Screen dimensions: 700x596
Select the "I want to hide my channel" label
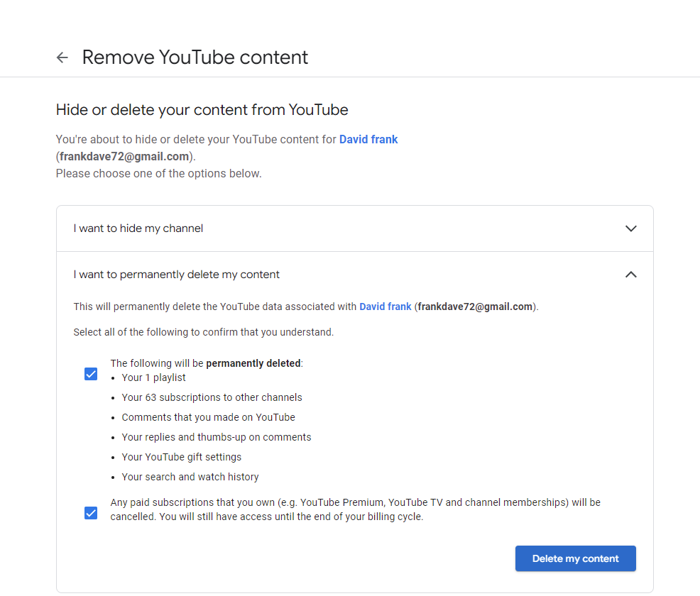pos(138,228)
